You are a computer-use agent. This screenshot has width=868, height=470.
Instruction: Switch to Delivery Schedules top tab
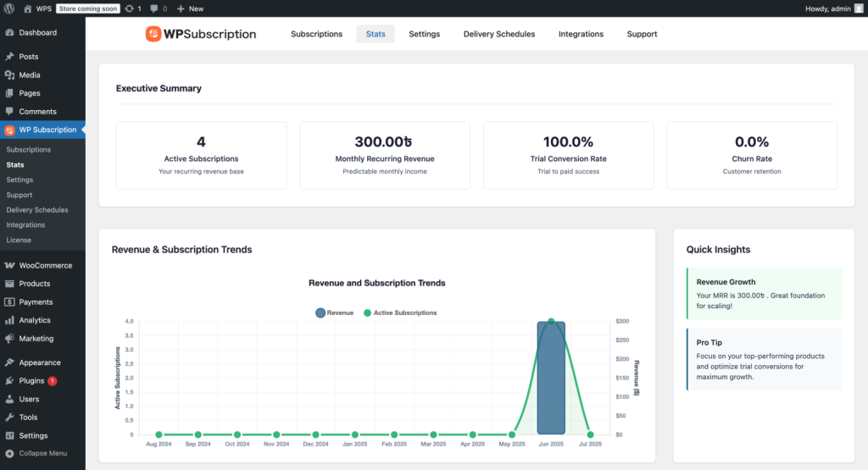499,34
